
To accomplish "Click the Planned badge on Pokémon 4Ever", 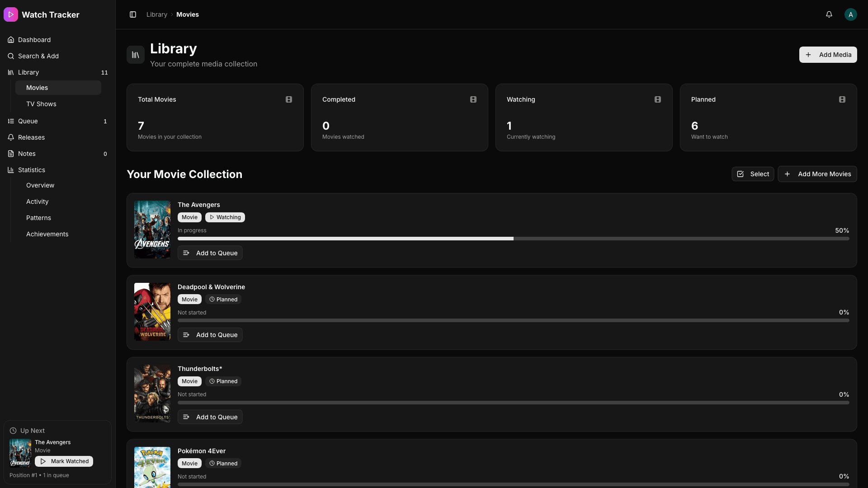I will (x=223, y=464).
